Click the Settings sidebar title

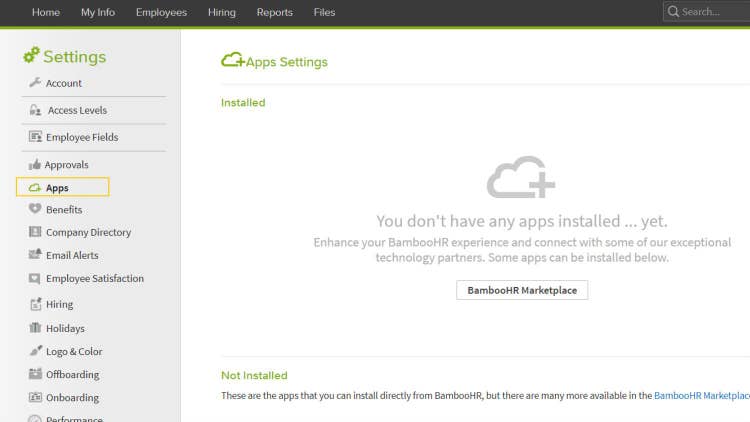[75, 56]
